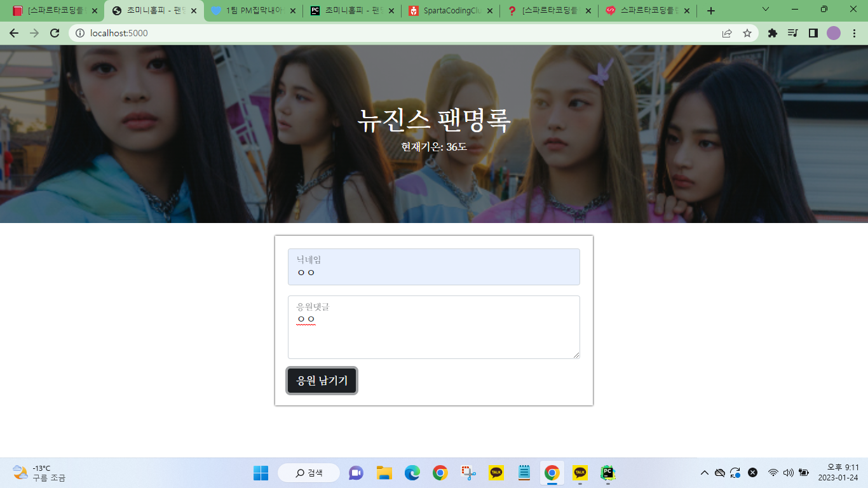
Task: Open the Chrome extensions puzzle icon
Action: 773,33
